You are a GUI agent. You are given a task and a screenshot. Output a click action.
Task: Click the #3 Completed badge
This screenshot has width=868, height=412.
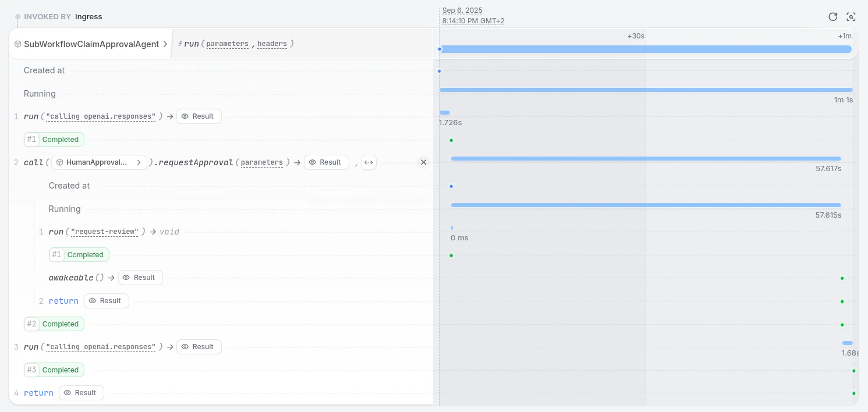[x=54, y=370]
